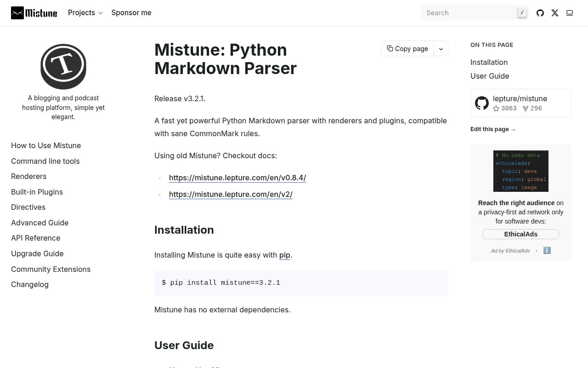The width and height of the screenshot is (588, 368).
Task: Open Built-in Plugins page
Action: point(37,192)
